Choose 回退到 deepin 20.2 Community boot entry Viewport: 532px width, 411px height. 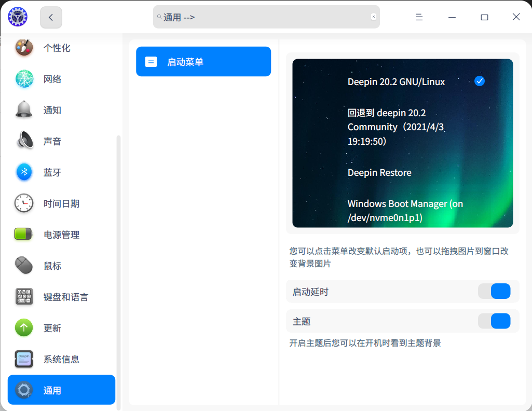(x=396, y=127)
